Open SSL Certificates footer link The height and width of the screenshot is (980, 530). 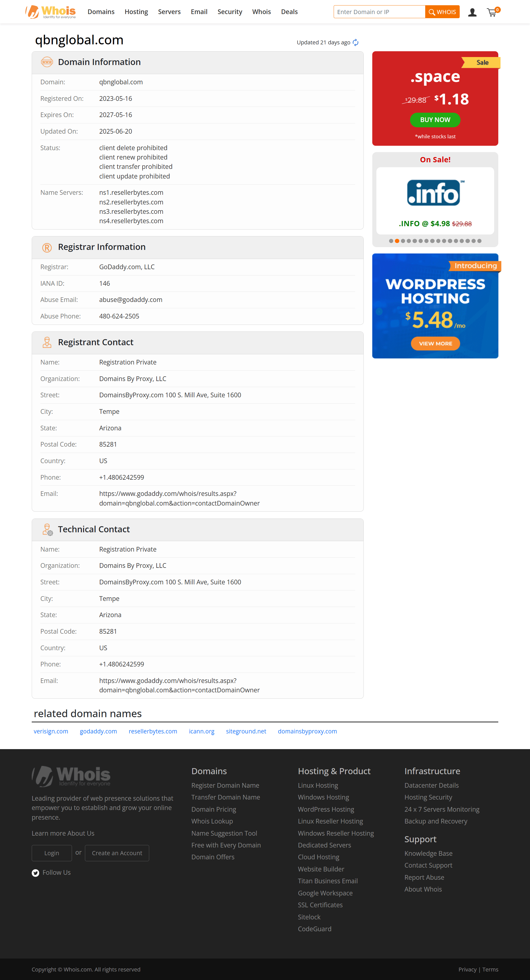click(x=320, y=905)
